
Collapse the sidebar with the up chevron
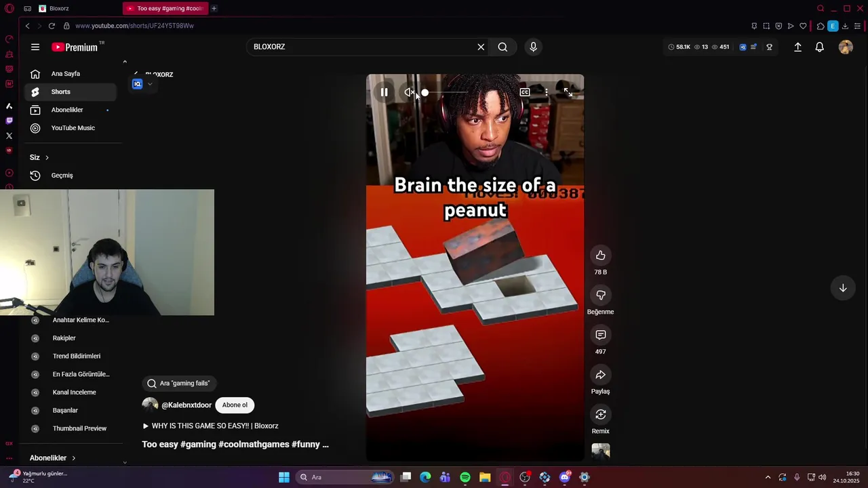click(x=125, y=62)
